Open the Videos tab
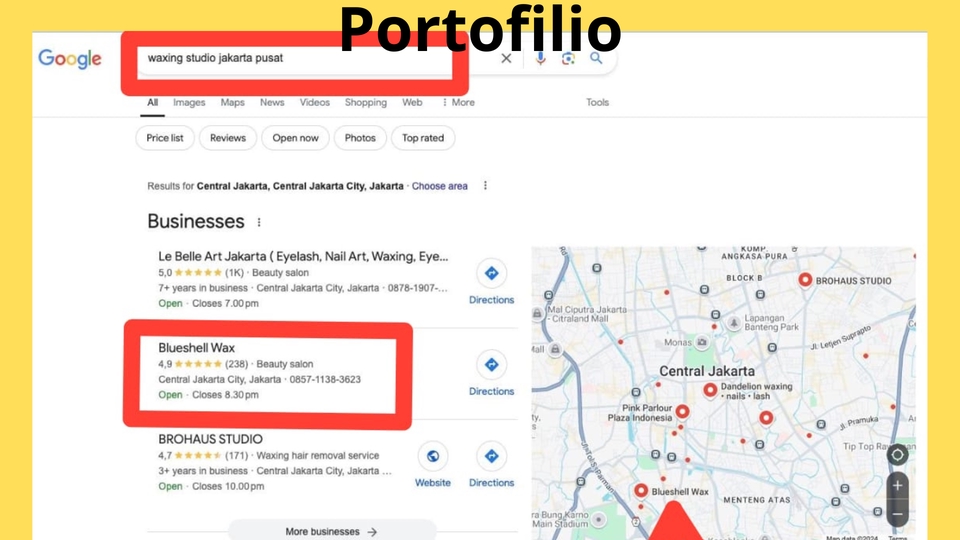Viewport: 960px width, 540px height. [315, 102]
